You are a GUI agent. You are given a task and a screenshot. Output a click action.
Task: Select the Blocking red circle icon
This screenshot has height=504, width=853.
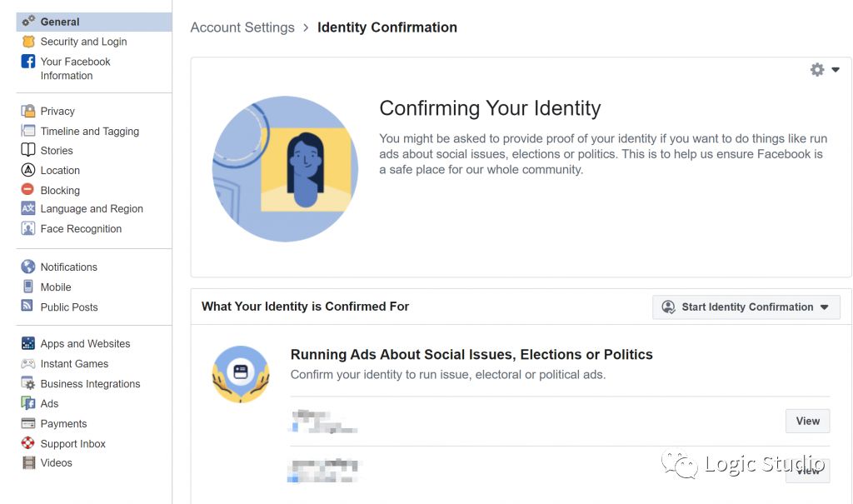pyautogui.click(x=27, y=189)
